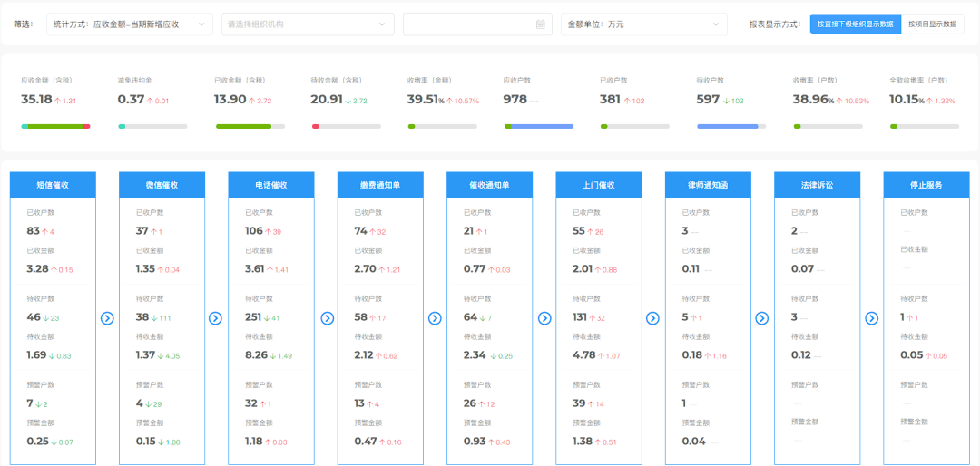Viewport: 980px width, 466px height.
Task: Click arrow between 电话催收 and 缴费通知单
Action: (328, 318)
